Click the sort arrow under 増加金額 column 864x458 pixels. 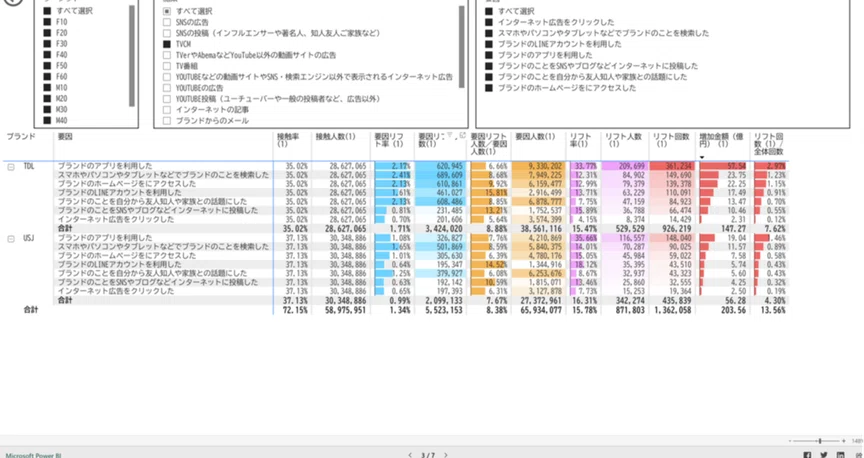pyautogui.click(x=702, y=158)
